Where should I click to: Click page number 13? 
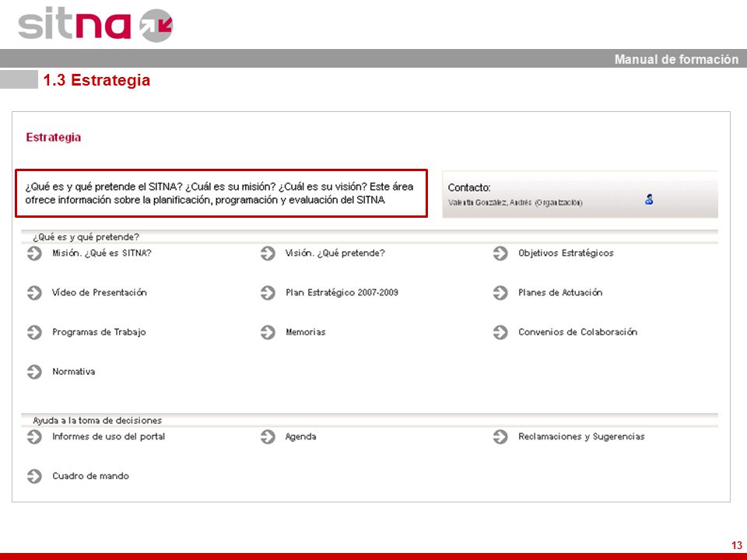point(737,546)
